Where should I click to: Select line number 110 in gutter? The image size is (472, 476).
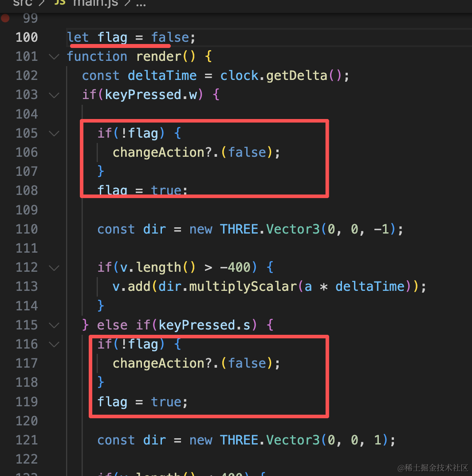27,229
